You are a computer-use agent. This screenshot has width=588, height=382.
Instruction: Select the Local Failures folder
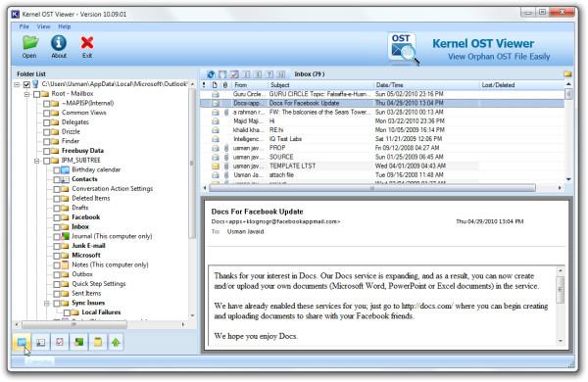point(101,312)
